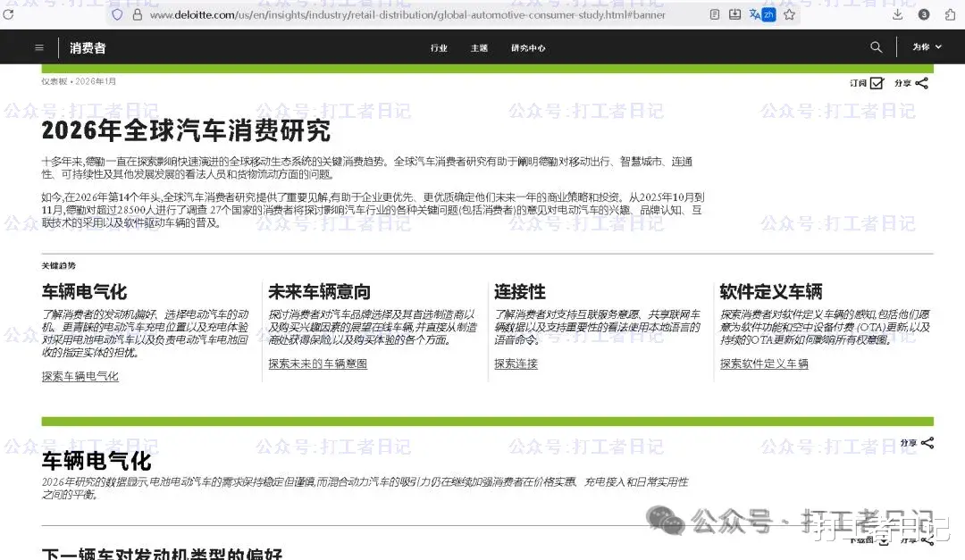Share the 车辆电气化 section via its 分享 icon
The image size is (965, 560).
(x=928, y=442)
